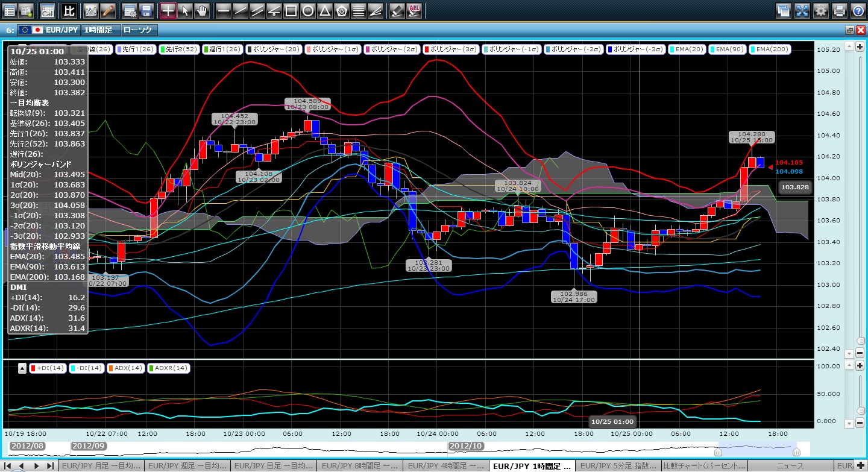
Task: Click the plus button to add tab
Action: coord(860,465)
